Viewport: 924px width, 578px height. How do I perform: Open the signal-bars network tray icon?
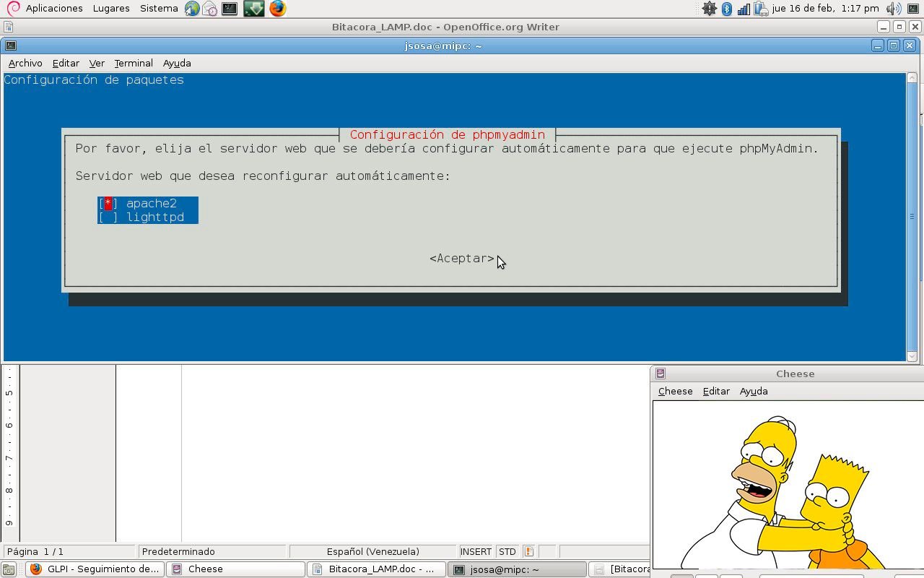pos(744,9)
